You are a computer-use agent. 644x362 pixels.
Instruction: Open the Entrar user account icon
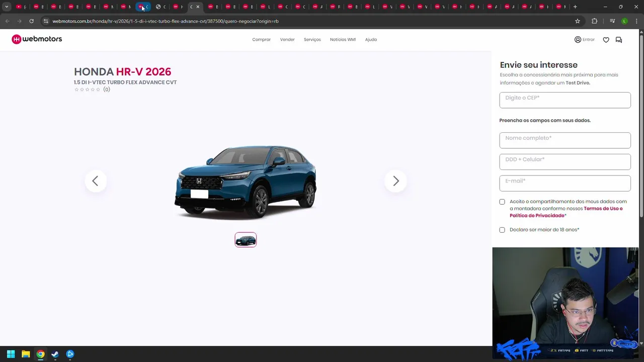[578, 40]
